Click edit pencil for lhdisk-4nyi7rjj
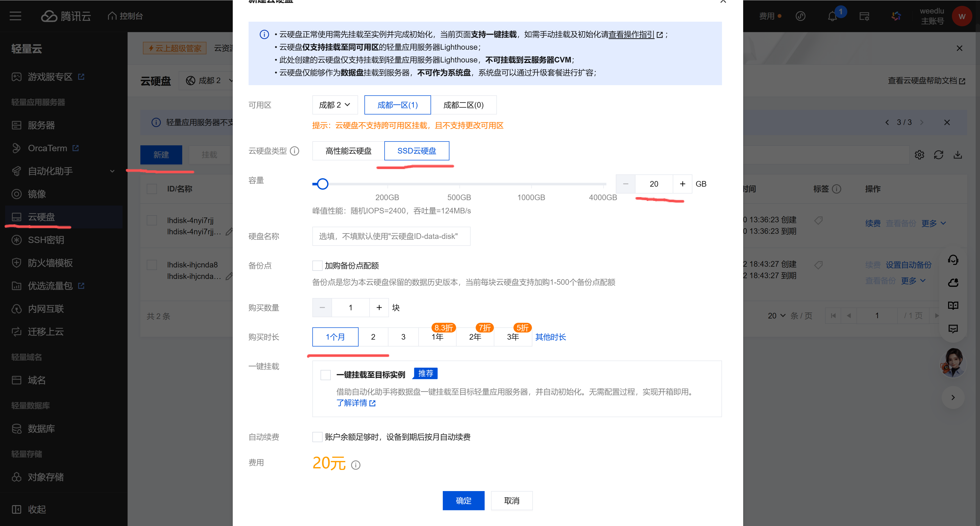This screenshot has height=526, width=980. pos(229,232)
